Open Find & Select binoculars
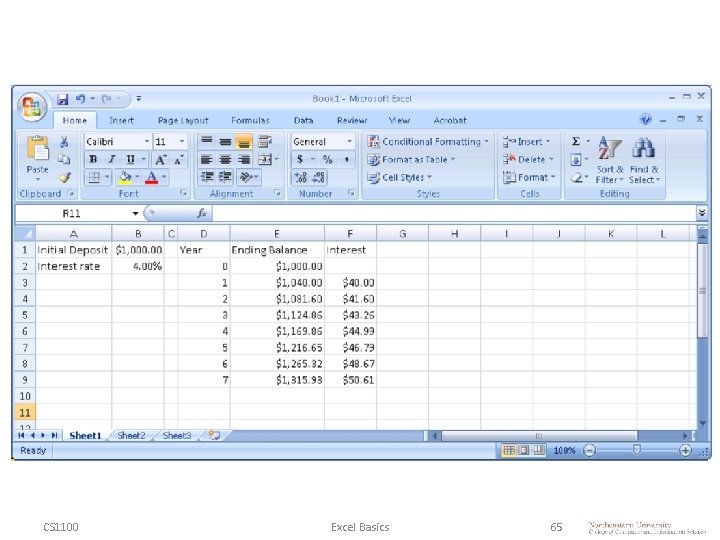 (644, 160)
